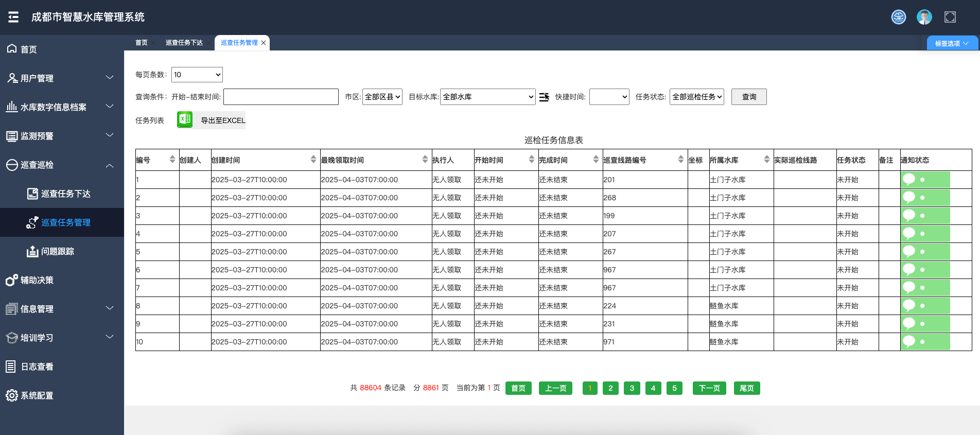Image resolution: width=980 pixels, height=435 pixels.
Task: Select the 巡查任务管理 tab
Action: click(239, 43)
